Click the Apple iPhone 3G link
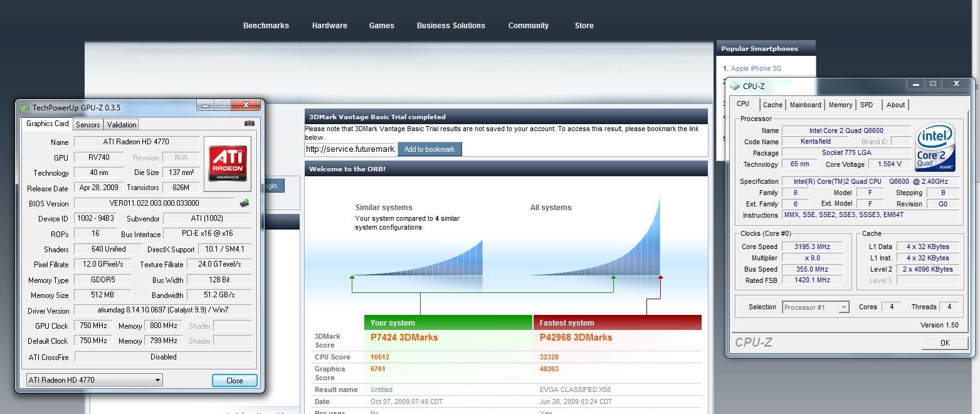980x414 pixels. click(x=756, y=68)
